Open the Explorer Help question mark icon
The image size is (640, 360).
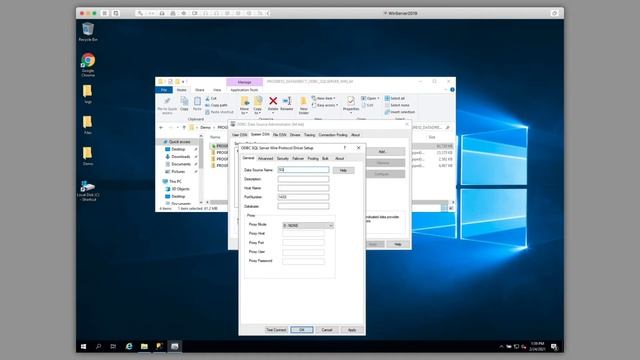coord(452,90)
